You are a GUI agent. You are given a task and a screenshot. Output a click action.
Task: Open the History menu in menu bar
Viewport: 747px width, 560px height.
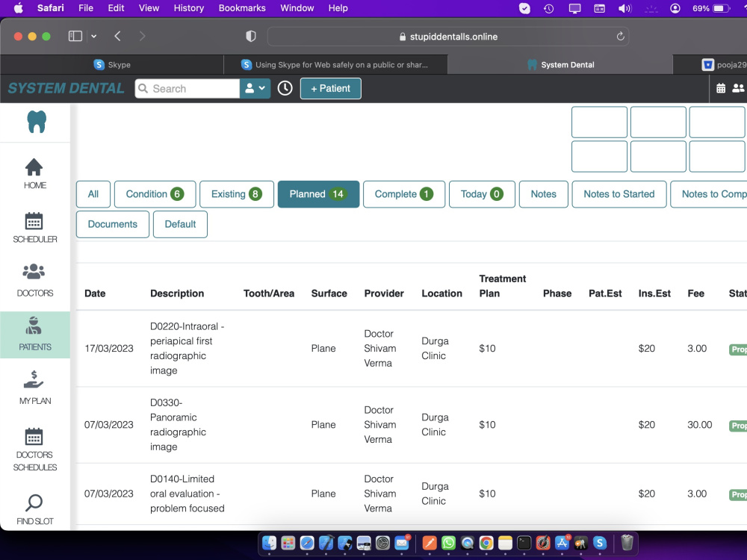click(189, 8)
